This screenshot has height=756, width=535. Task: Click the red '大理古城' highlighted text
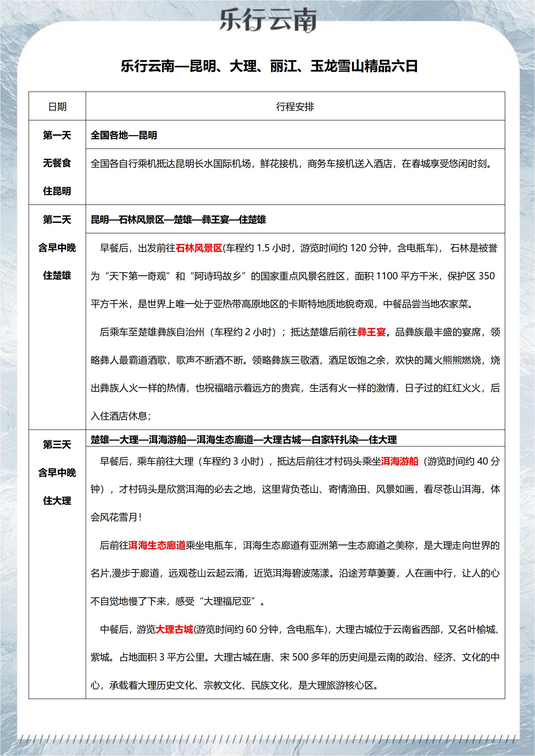click(x=174, y=630)
